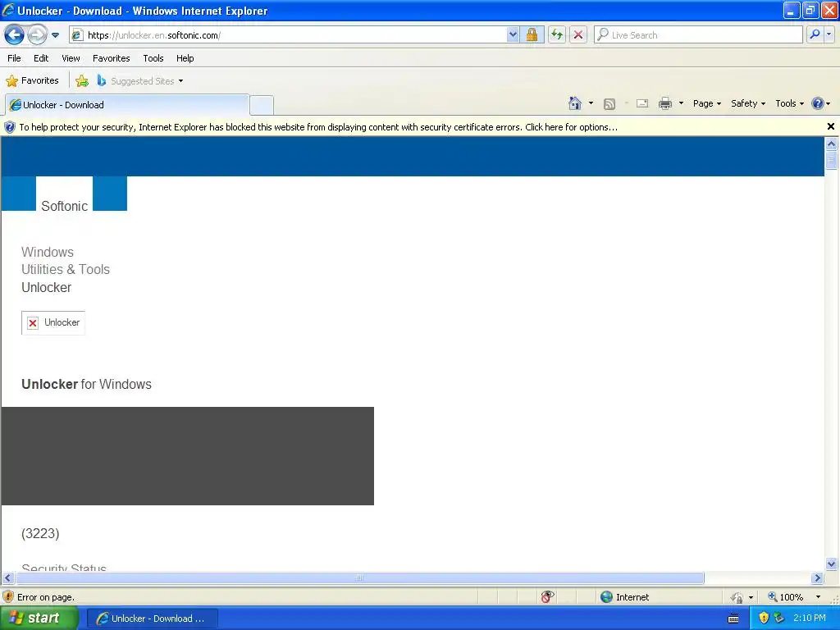Open the Edit menu
The height and width of the screenshot is (630, 840).
(41, 58)
